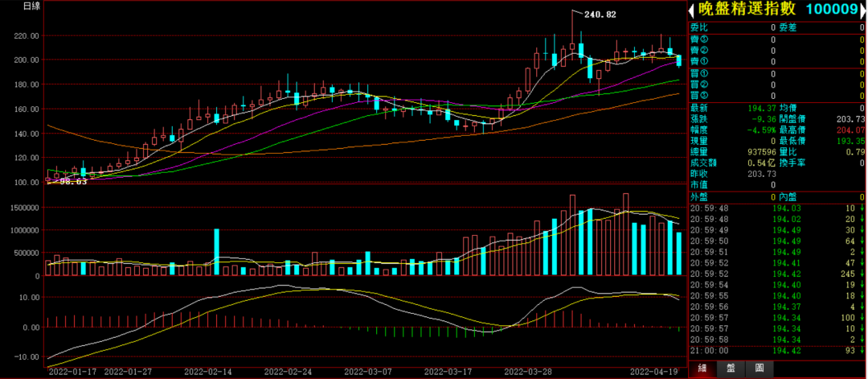Select the 賣① ask row

pos(777,61)
